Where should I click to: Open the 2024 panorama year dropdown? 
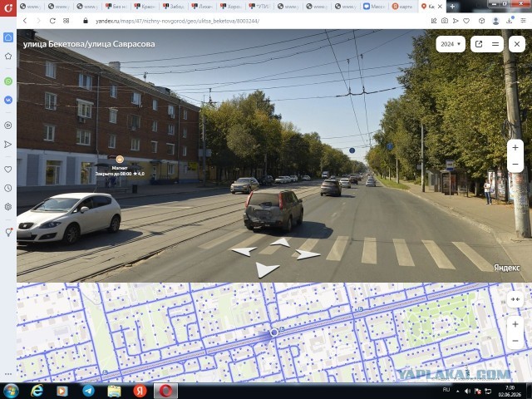[451, 44]
